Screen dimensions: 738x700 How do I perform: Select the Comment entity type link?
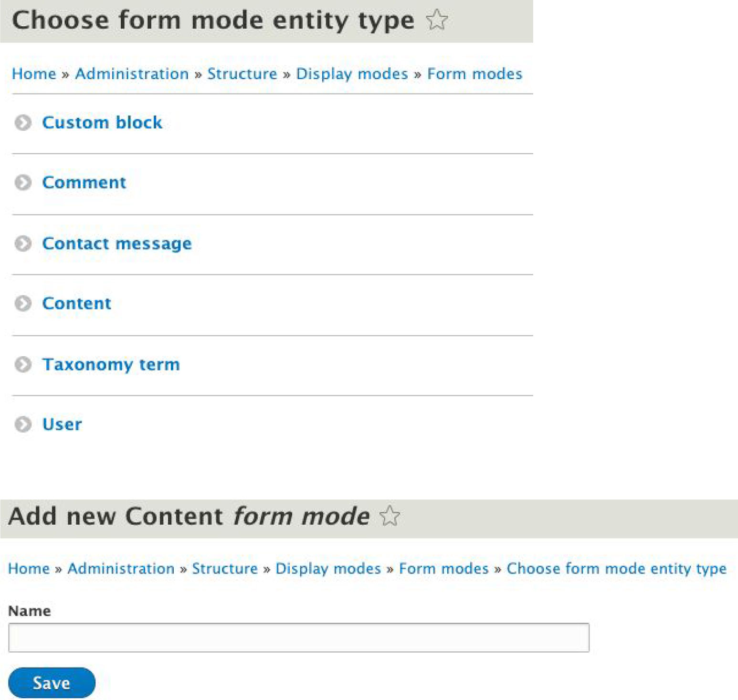84,182
